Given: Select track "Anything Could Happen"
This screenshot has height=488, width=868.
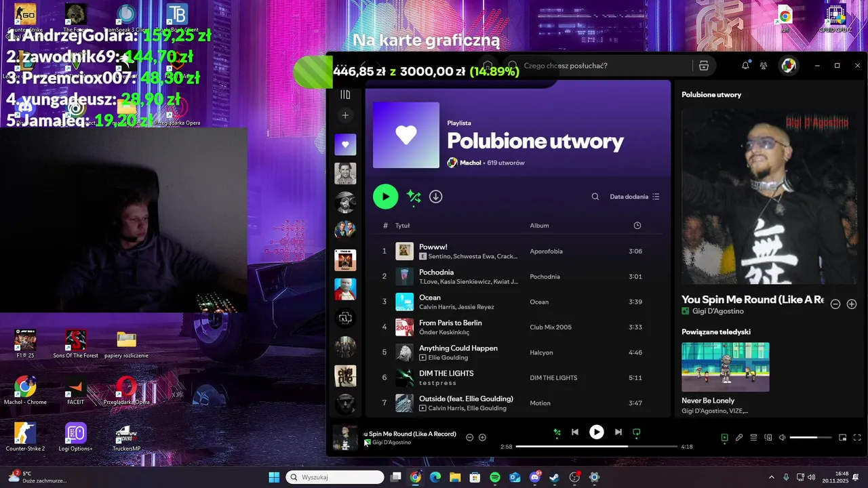Looking at the screenshot, I should (x=458, y=348).
